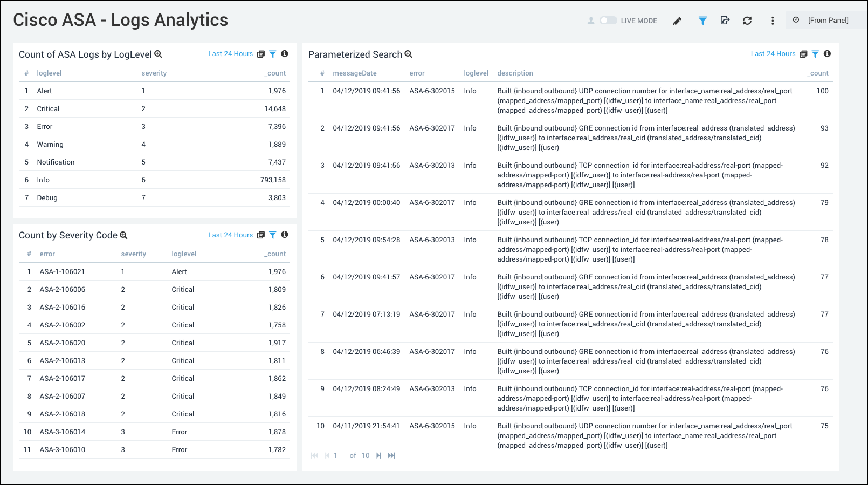Toggle the LIVE MODE switch

click(608, 21)
